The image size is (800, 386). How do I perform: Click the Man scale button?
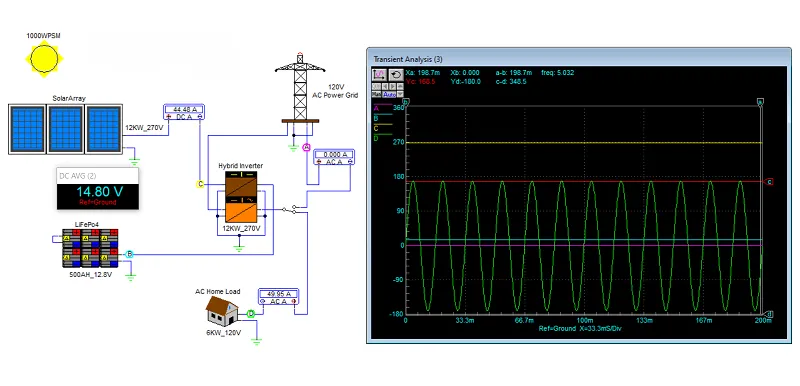pyautogui.click(x=377, y=94)
